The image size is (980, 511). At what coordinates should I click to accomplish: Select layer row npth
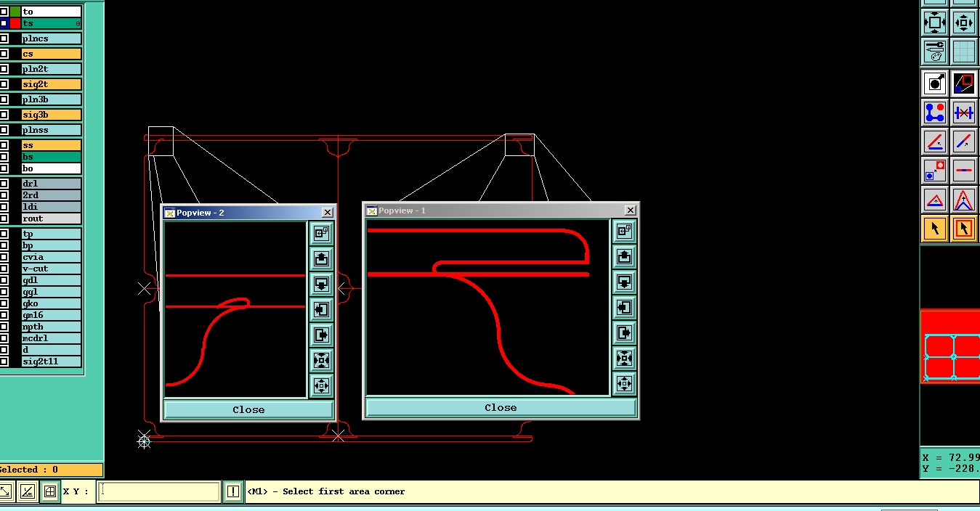51,327
